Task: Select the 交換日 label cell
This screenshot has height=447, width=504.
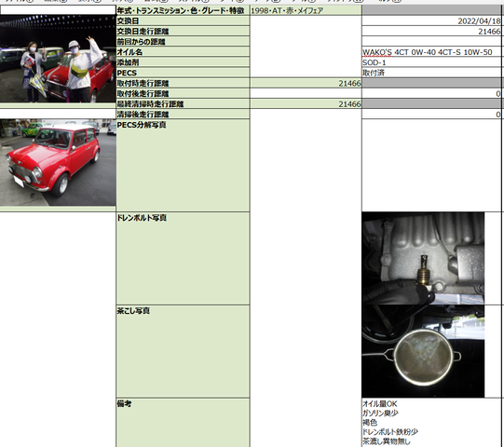Action: pos(183,20)
